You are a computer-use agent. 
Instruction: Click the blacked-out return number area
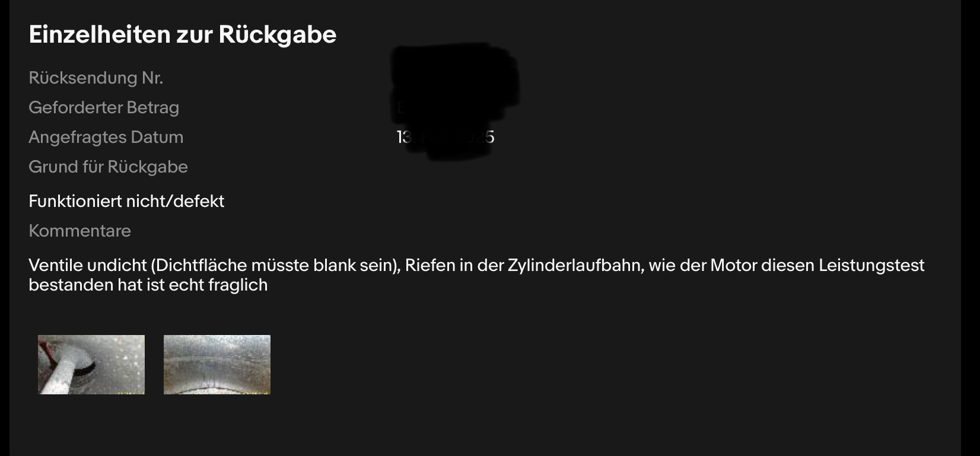454,74
